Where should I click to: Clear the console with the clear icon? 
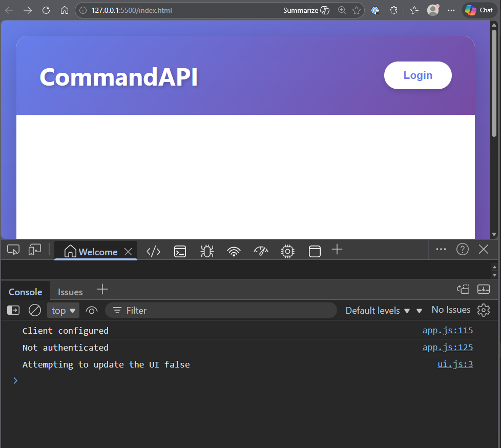34,310
